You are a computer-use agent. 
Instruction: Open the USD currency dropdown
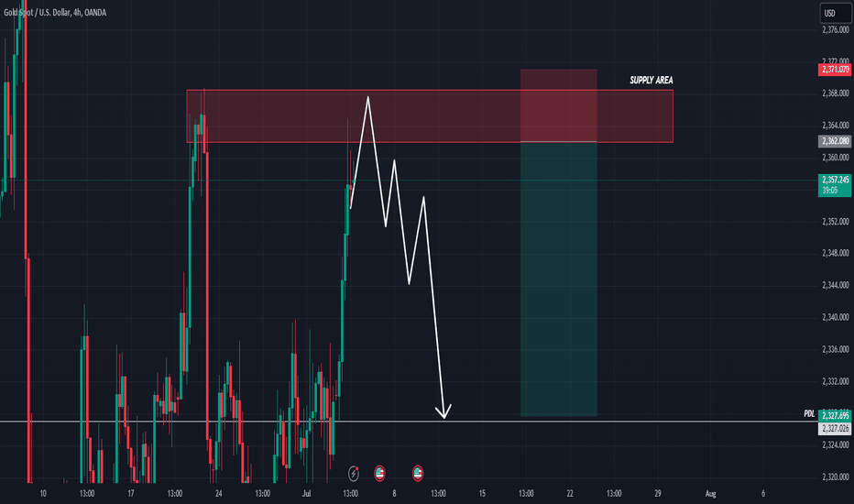[835, 13]
